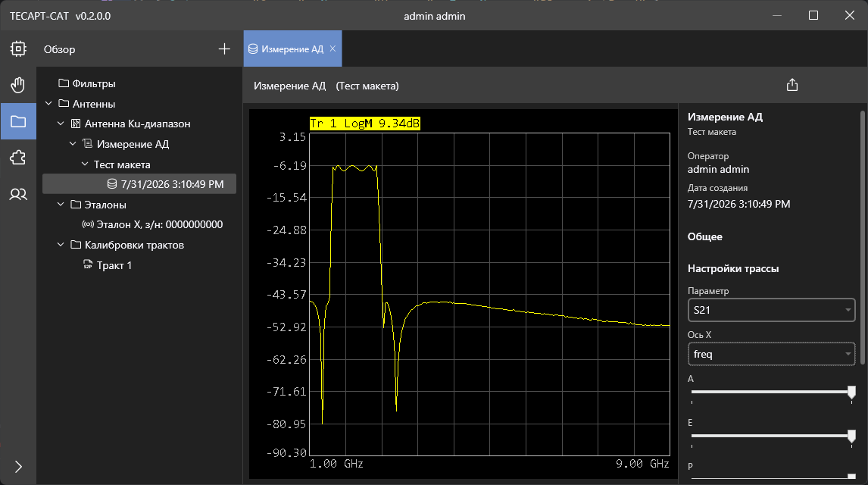
Task: Click the Эталоны folder label
Action: pos(105,205)
